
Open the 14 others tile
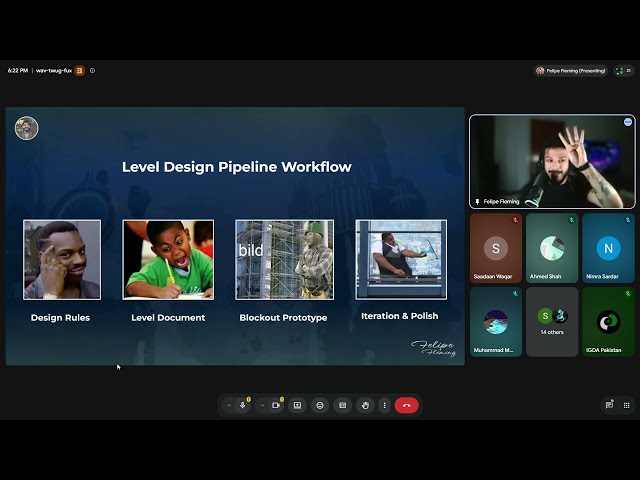tap(552, 322)
